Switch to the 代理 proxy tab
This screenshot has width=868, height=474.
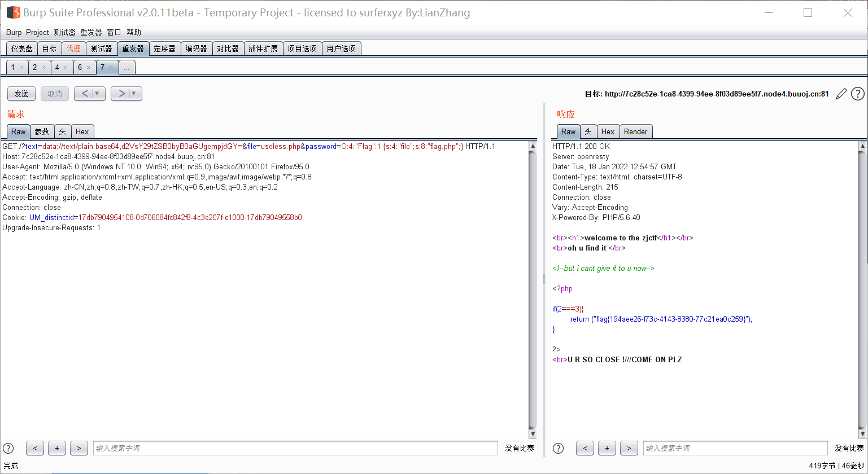pyautogui.click(x=73, y=49)
